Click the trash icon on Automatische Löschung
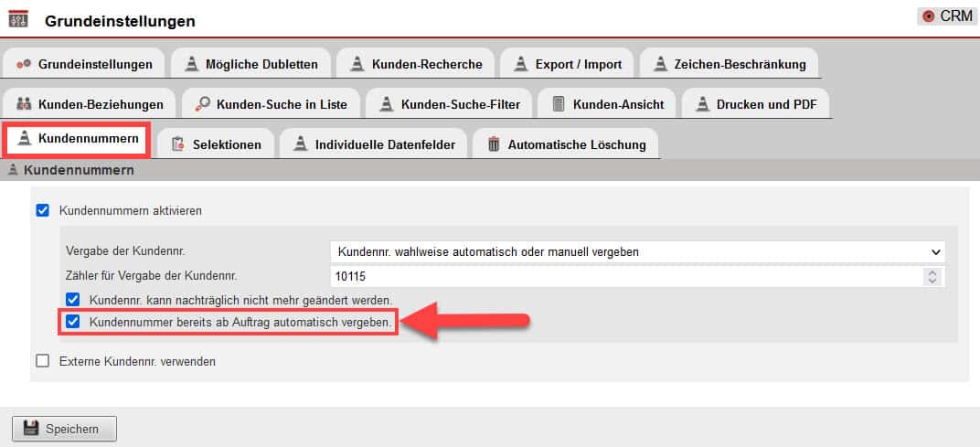Screen dimensions: 980x447 pos(494,144)
